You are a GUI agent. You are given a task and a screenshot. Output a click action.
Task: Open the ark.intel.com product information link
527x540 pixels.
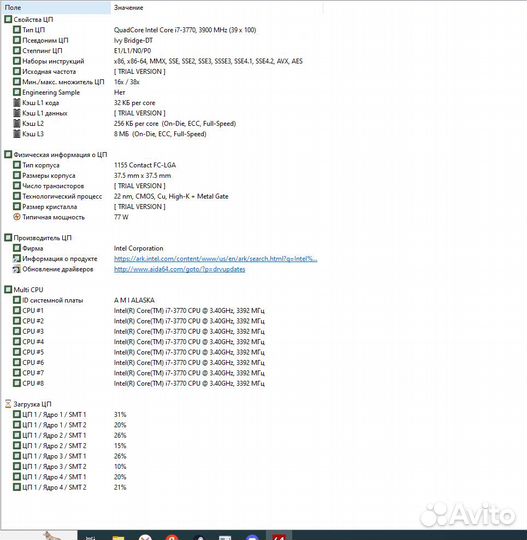[216, 259]
